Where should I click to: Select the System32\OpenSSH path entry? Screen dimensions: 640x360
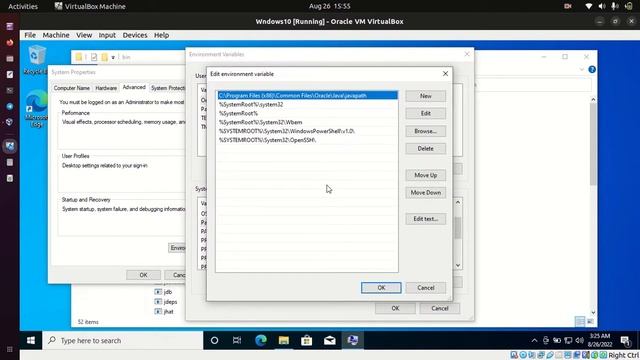point(307,140)
